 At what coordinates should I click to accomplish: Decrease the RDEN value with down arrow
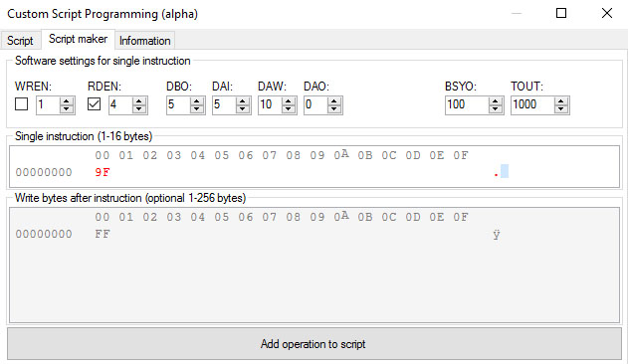(x=139, y=109)
